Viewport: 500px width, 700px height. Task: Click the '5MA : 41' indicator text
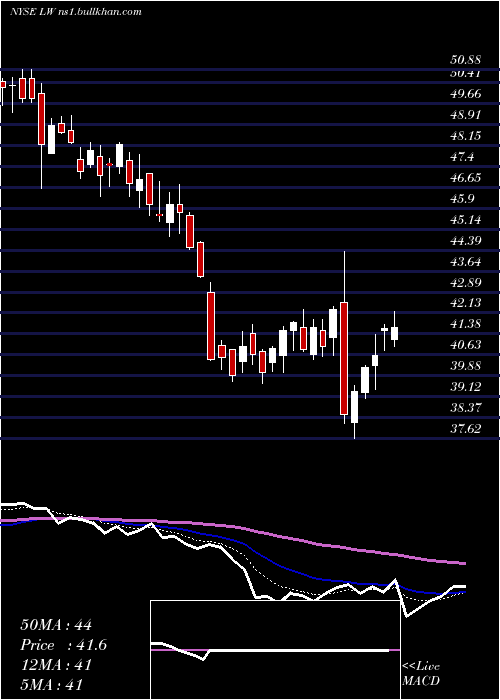52,684
